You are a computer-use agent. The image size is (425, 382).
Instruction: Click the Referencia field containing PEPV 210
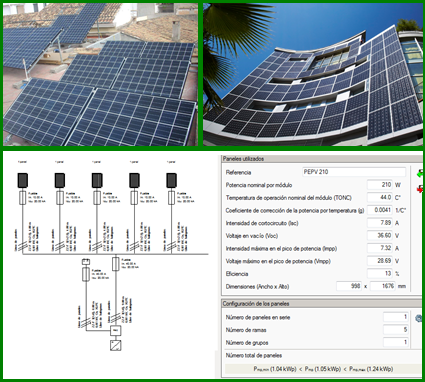point(354,172)
